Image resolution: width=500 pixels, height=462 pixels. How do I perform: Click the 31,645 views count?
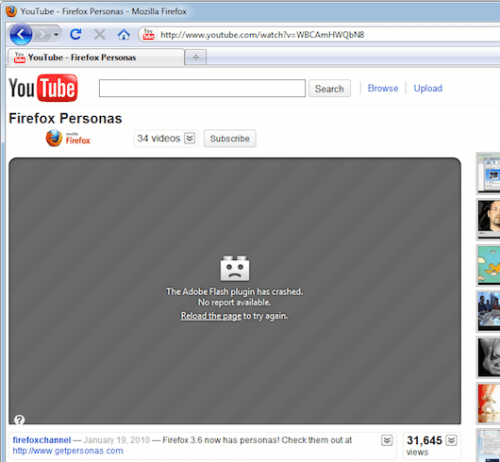[x=424, y=440]
